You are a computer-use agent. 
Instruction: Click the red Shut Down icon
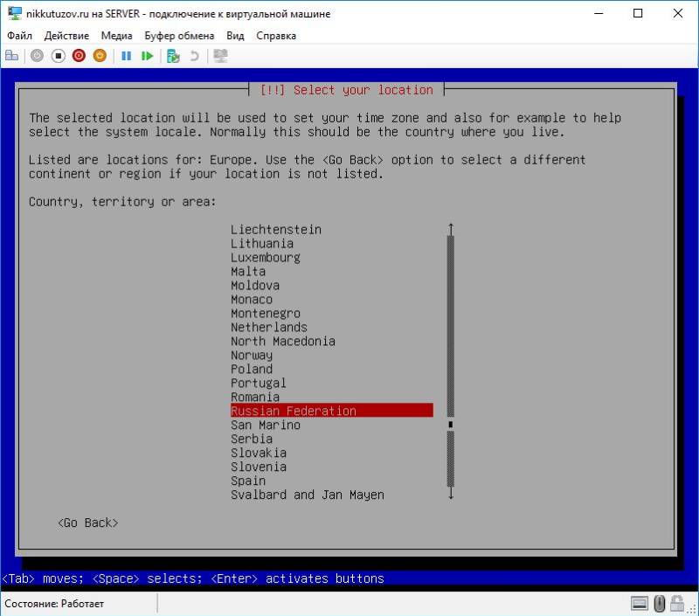pyautogui.click(x=79, y=56)
